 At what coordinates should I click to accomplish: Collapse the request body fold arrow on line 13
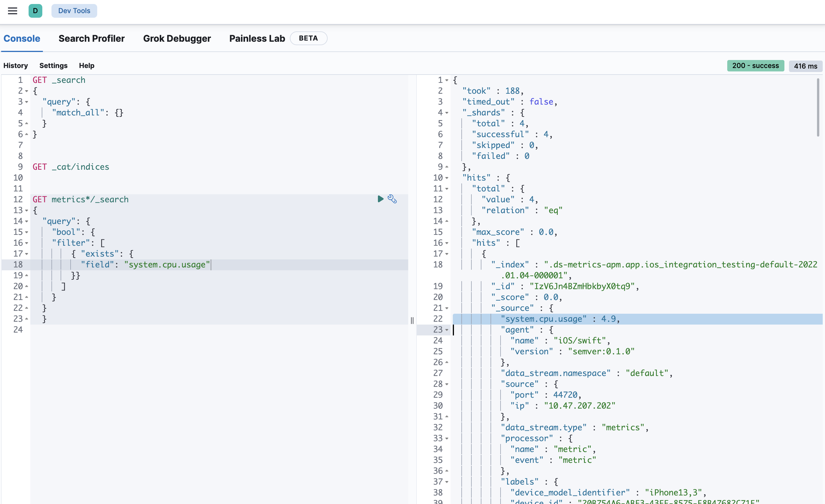[27, 210]
